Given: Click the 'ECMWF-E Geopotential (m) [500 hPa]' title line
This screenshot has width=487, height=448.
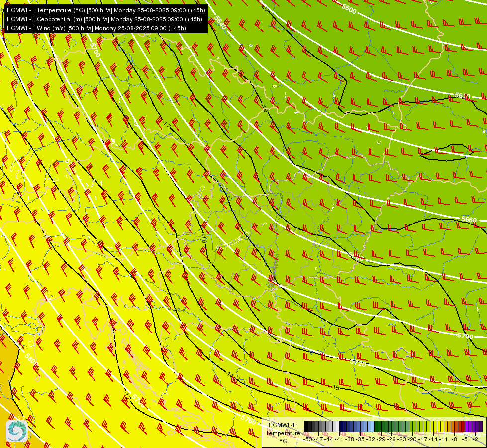Looking at the screenshot, I should coord(104,19).
